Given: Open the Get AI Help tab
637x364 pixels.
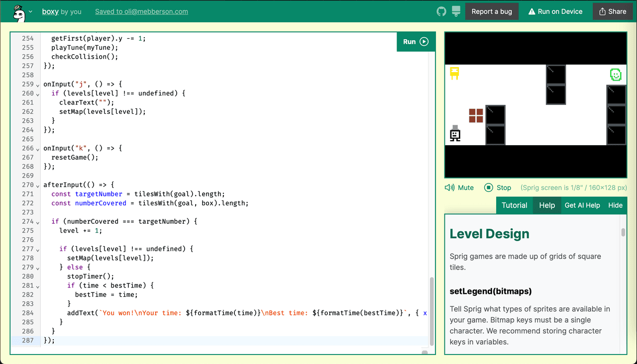Looking at the screenshot, I should coord(582,205).
